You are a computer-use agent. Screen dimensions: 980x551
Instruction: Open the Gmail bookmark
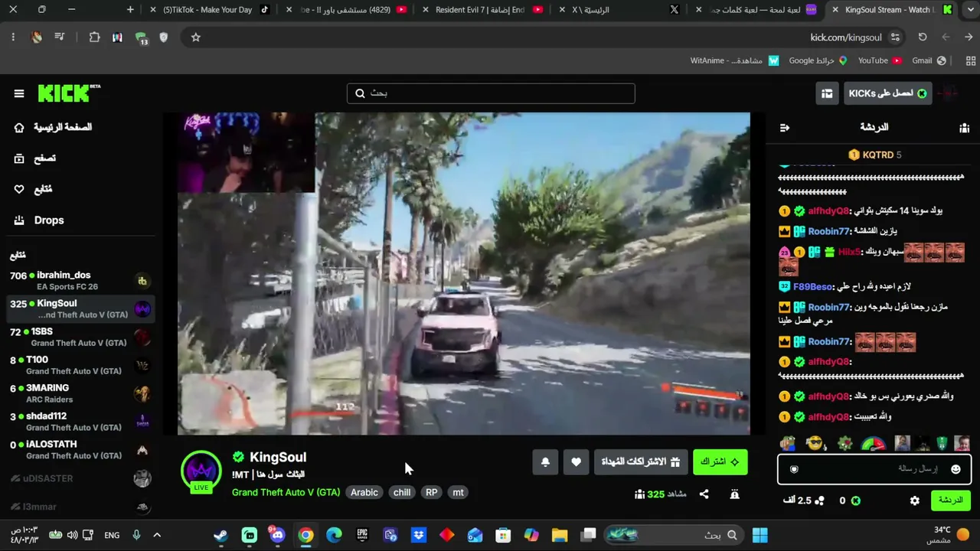pos(929,60)
